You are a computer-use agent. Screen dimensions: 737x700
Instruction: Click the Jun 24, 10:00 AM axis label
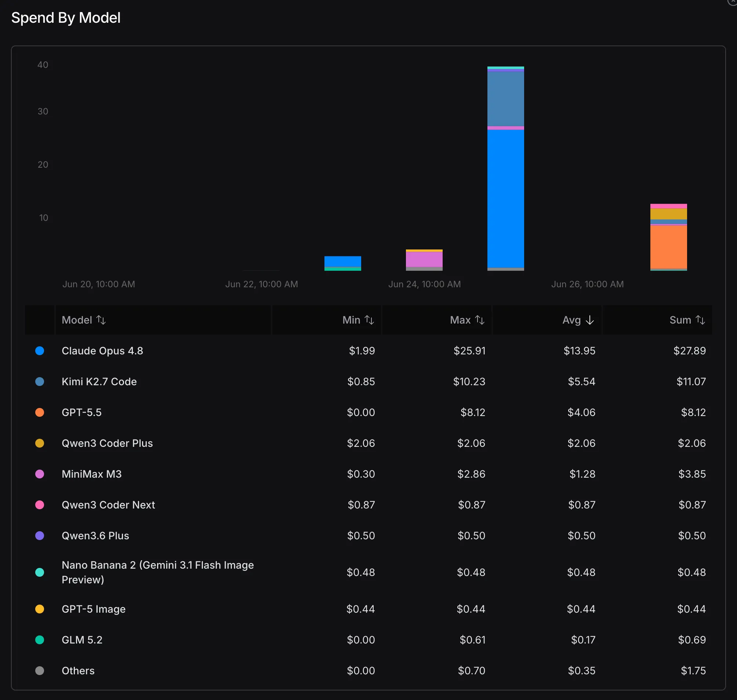(425, 284)
